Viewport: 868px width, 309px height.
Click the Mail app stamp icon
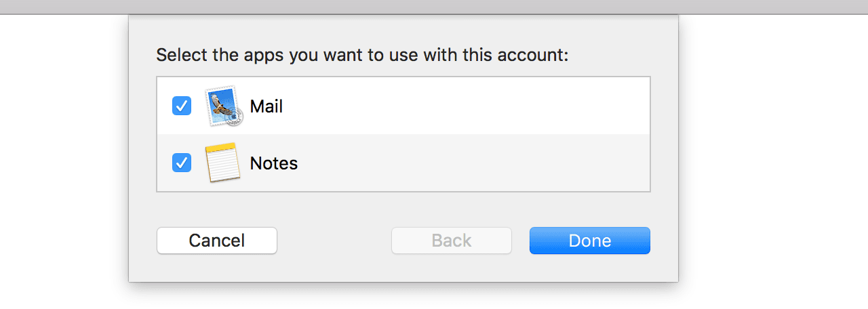(x=224, y=106)
